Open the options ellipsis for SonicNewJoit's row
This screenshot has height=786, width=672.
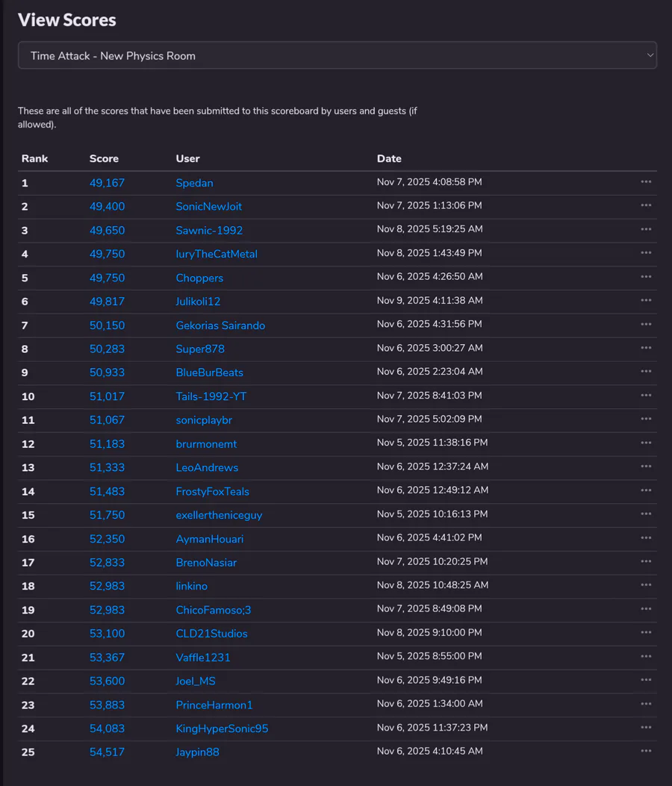[646, 206]
